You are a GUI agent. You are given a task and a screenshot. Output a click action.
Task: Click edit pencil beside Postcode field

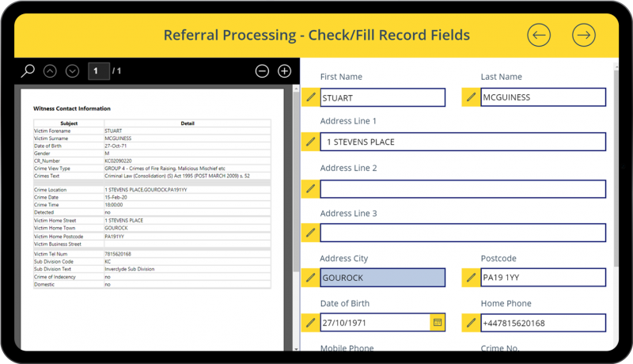click(x=471, y=278)
